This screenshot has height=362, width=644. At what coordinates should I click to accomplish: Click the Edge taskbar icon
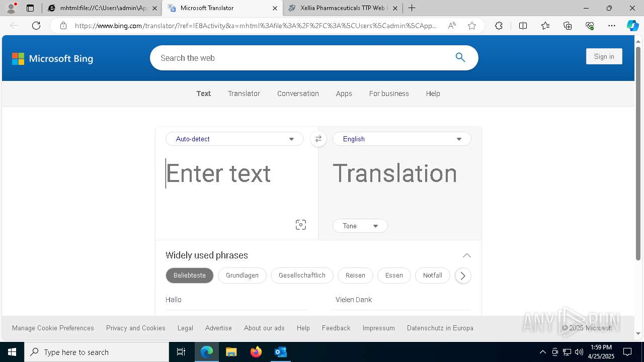(x=207, y=352)
